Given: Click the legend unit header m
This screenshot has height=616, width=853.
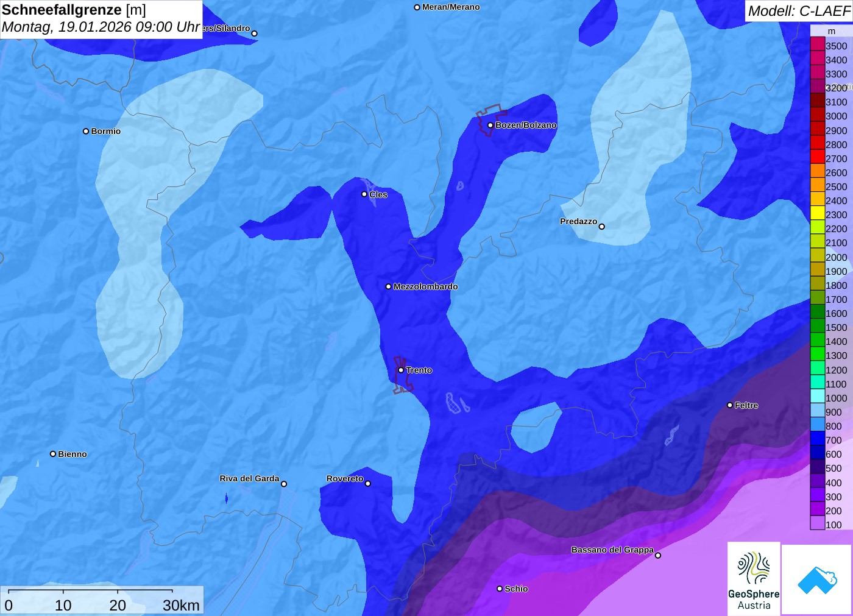Looking at the screenshot, I should [x=832, y=31].
